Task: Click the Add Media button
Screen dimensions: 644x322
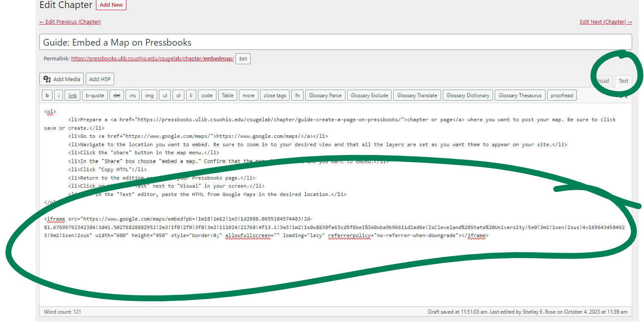Action: (x=62, y=79)
